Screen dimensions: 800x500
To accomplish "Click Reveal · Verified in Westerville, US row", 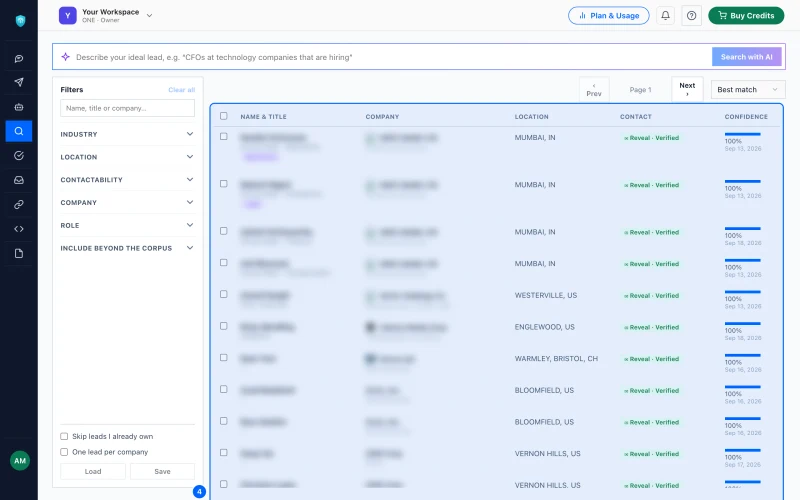I will click(652, 296).
